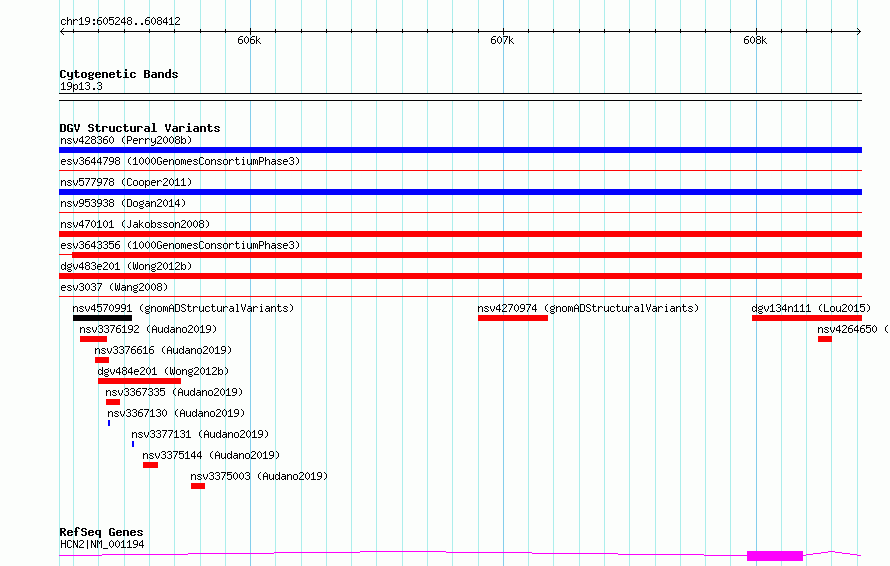The width and height of the screenshot is (890, 566).
Task: Click the dgv484e201 (Wong2012b) red bar
Action: [140, 381]
